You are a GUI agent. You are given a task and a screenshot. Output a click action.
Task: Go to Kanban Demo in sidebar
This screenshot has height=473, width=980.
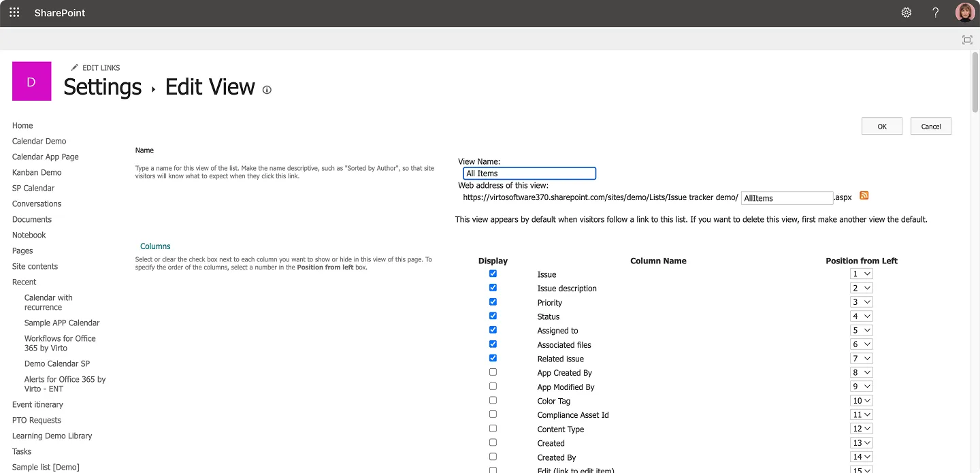(x=37, y=172)
